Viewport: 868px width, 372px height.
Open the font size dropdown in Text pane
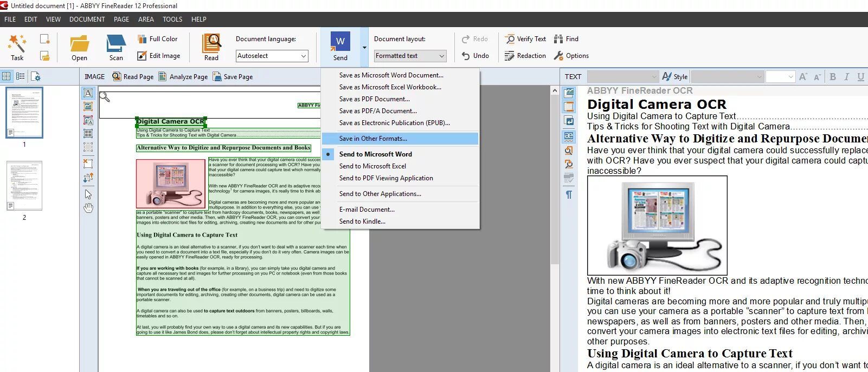780,76
